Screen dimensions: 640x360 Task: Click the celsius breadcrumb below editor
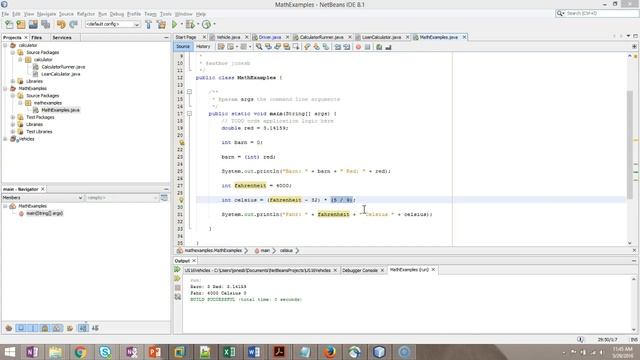coord(286,251)
